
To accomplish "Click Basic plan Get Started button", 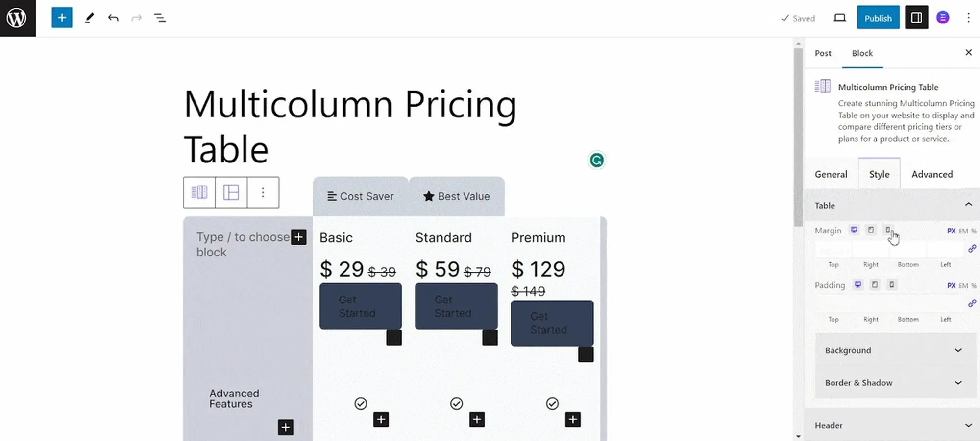I will [360, 306].
